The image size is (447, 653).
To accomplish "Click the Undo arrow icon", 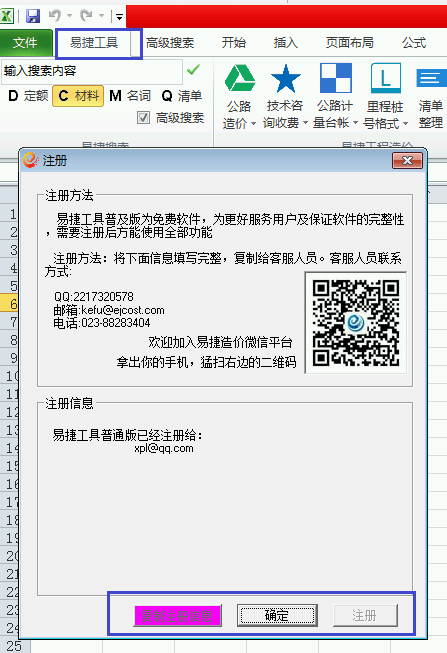I will tap(55, 16).
